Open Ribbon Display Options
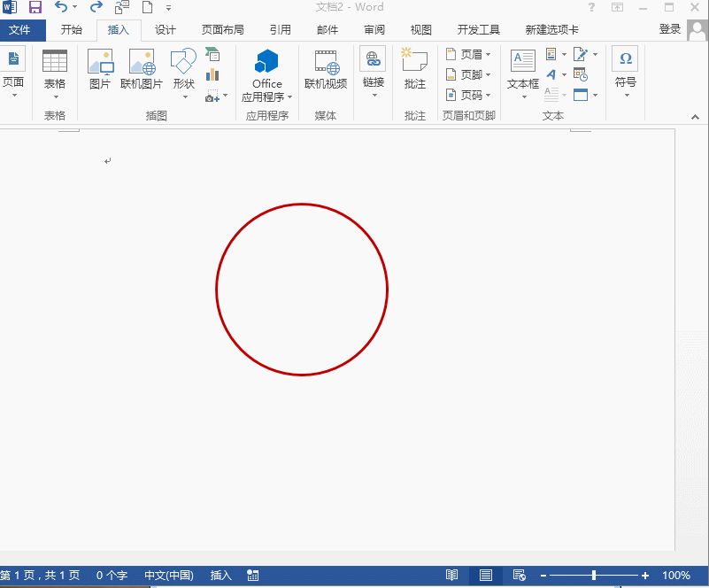 tap(617, 7)
